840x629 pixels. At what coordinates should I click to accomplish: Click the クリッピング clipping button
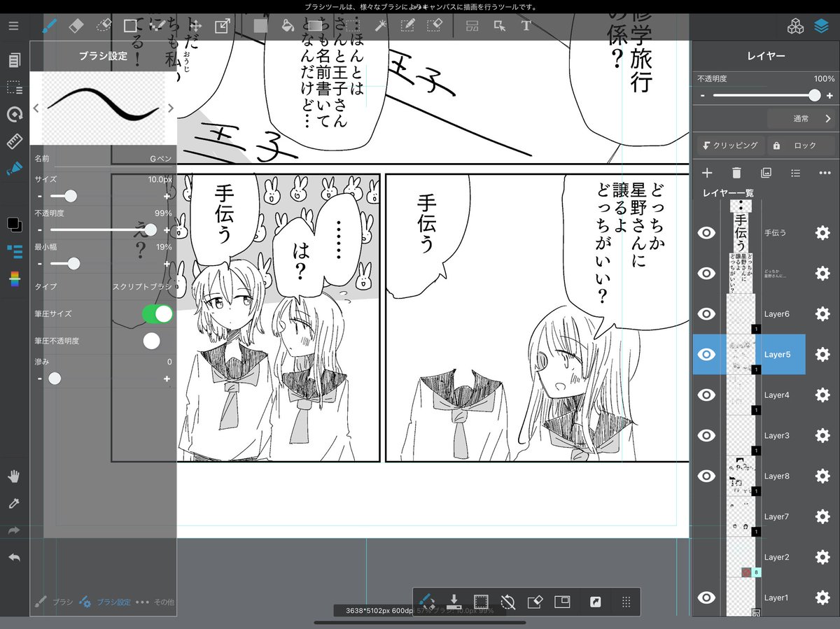[729, 146]
